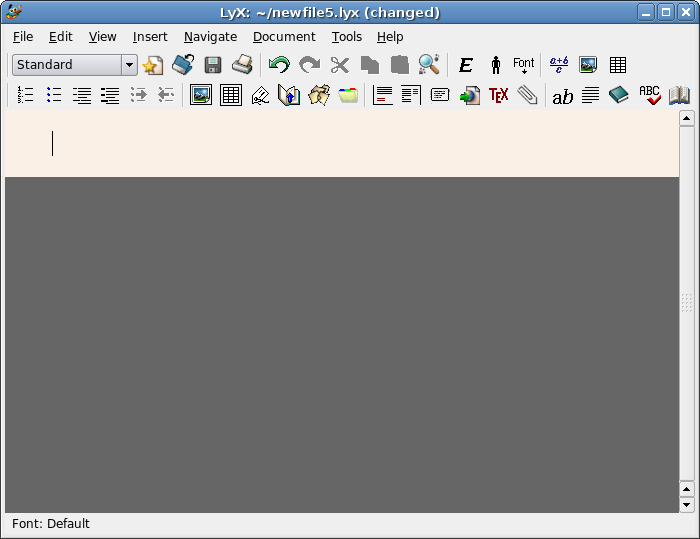Insert figure float icon
700x539 pixels.
coord(201,95)
